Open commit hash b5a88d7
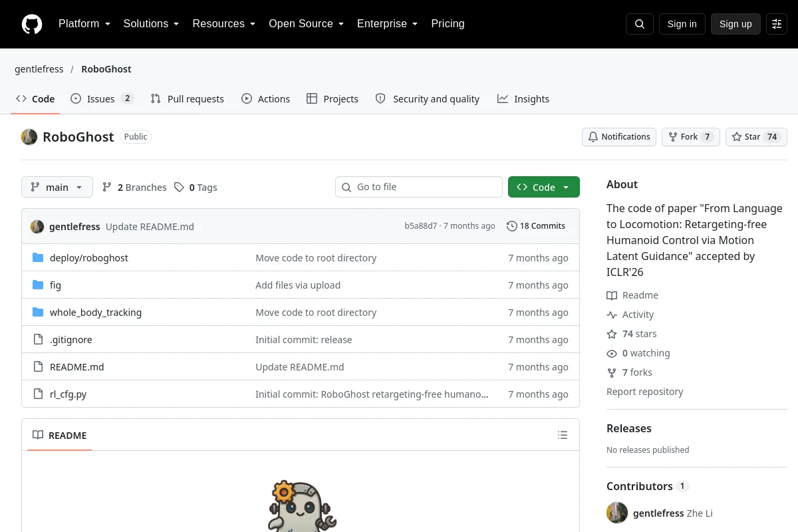Image resolution: width=798 pixels, height=532 pixels. click(x=421, y=226)
